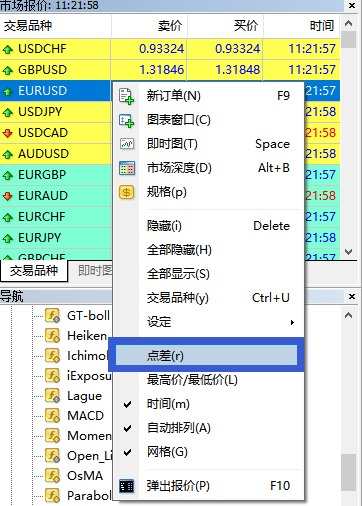Click the 时间 column header
The height and width of the screenshot is (506, 362).
pyautogui.click(x=302, y=26)
